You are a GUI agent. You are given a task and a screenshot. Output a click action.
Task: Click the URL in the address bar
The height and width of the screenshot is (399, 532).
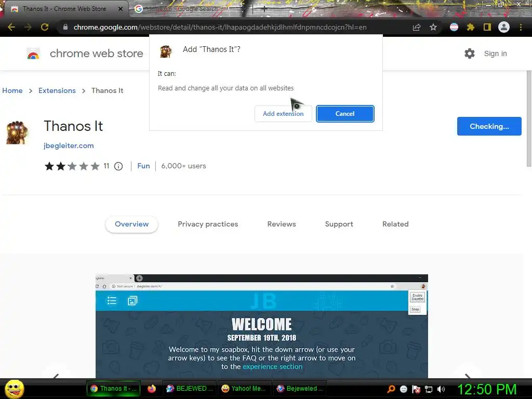(x=220, y=27)
